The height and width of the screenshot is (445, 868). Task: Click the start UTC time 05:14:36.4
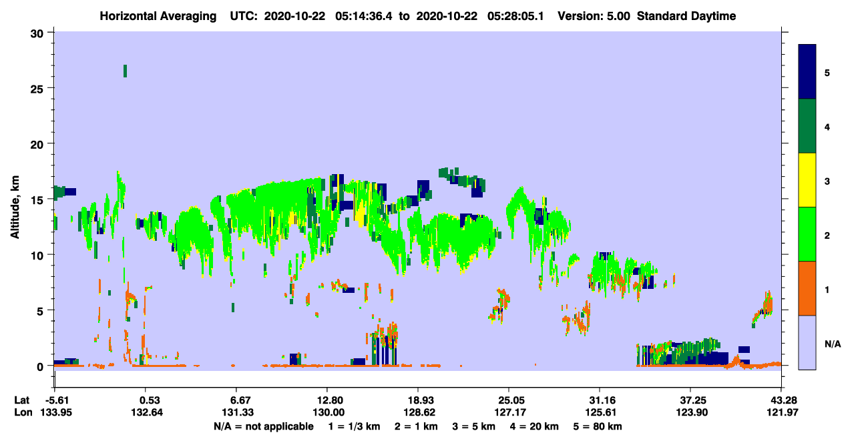tap(363, 16)
